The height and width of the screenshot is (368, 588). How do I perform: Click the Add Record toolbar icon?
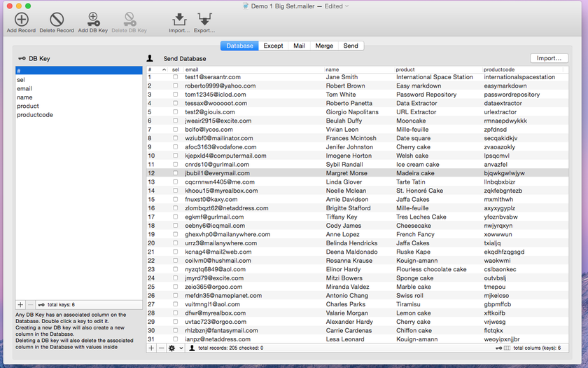(x=22, y=20)
